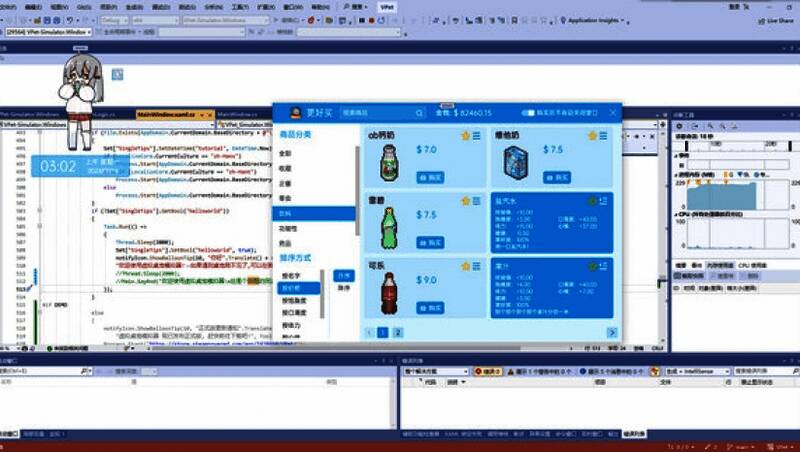Select 升序 ascending sort order
800x452 pixels.
pyautogui.click(x=343, y=274)
